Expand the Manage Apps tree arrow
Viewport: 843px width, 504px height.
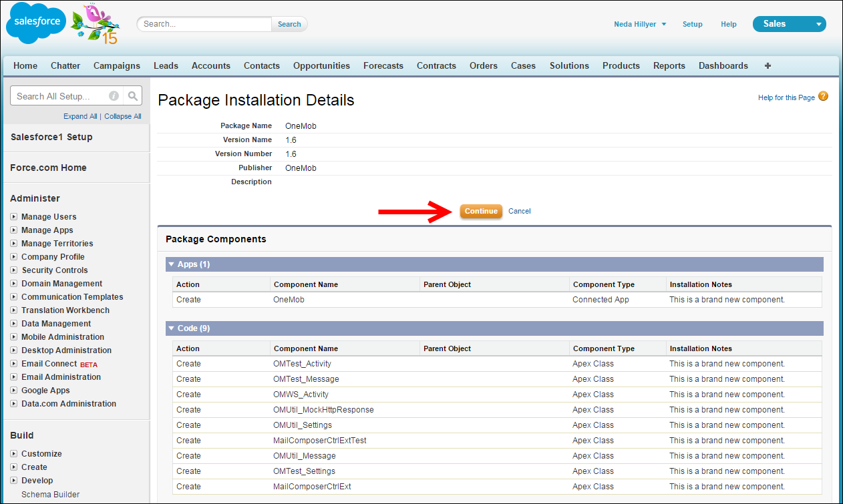point(14,230)
